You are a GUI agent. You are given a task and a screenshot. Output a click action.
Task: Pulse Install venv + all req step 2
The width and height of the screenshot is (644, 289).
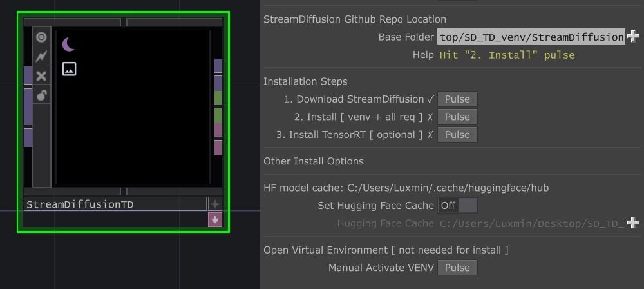click(x=457, y=117)
